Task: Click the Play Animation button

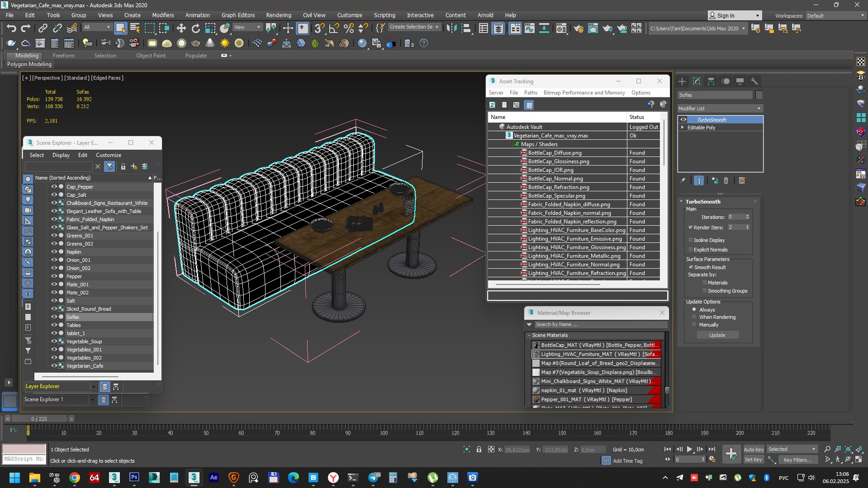Action: tap(689, 449)
